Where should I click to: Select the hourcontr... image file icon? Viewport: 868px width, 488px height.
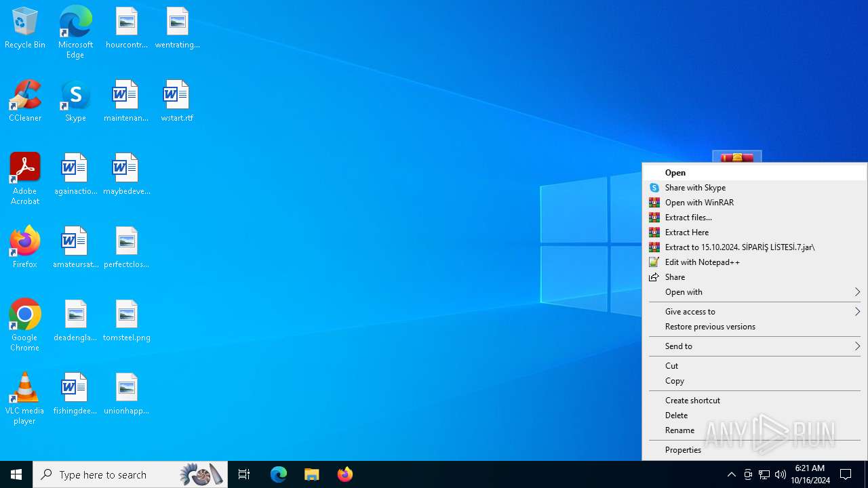[x=127, y=28]
